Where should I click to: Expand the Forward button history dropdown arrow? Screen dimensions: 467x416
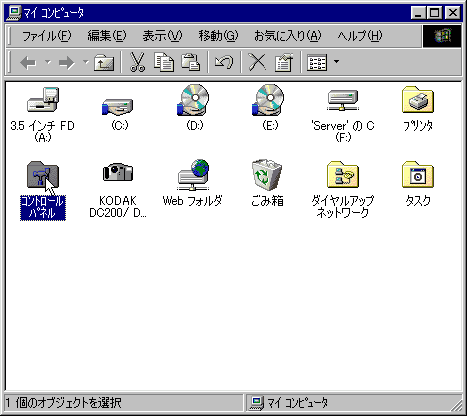click(x=86, y=62)
